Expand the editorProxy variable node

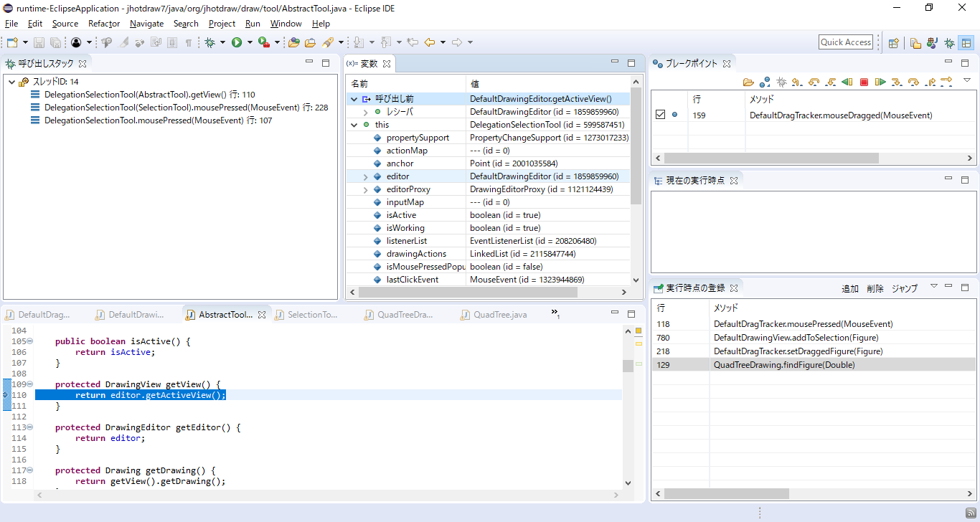click(x=366, y=189)
